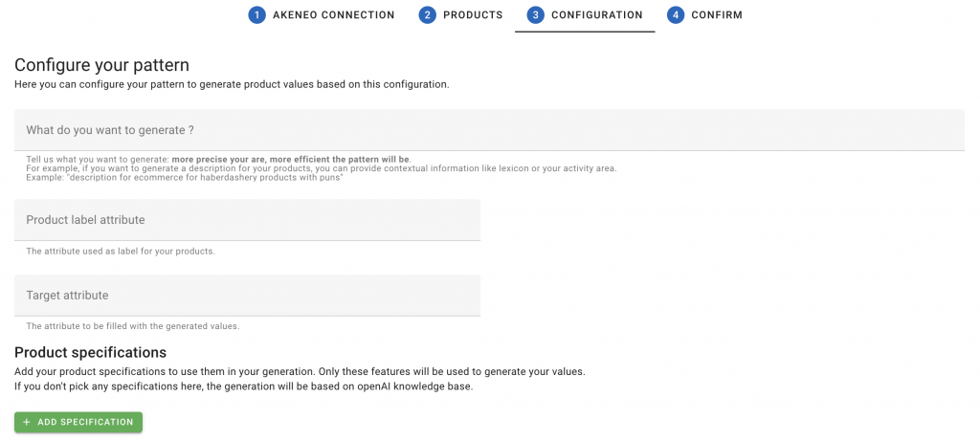
Task: Jump to the Confirm step label
Action: click(717, 15)
